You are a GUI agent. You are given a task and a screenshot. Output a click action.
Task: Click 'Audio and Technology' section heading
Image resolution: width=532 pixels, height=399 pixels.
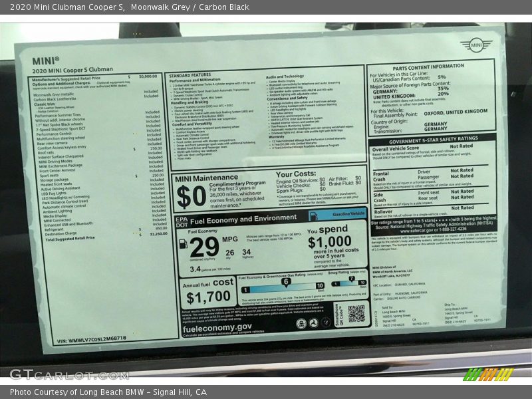(285, 76)
